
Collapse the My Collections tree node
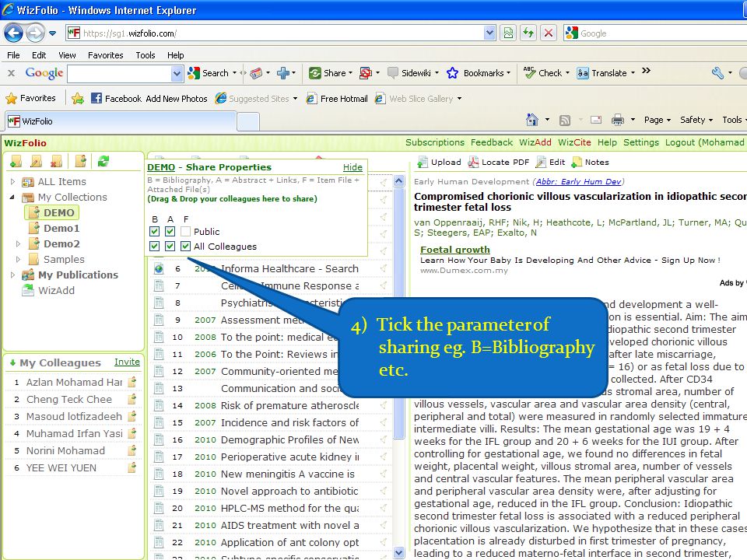[x=13, y=197]
